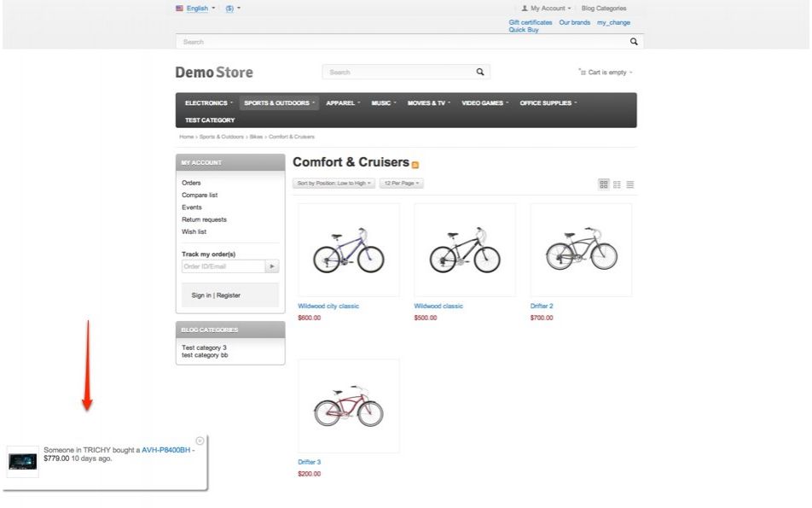Viewport: 812px width, 508px height.
Task: Click the product thumbnail in purchase notification
Action: 23,462
